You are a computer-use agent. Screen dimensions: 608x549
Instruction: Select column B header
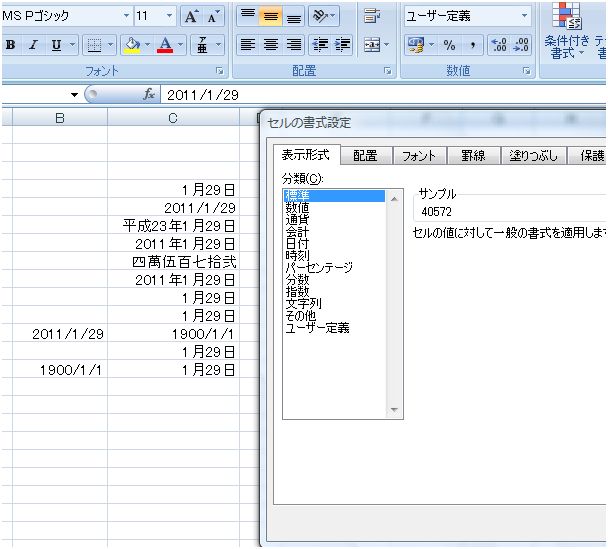[x=60, y=118]
